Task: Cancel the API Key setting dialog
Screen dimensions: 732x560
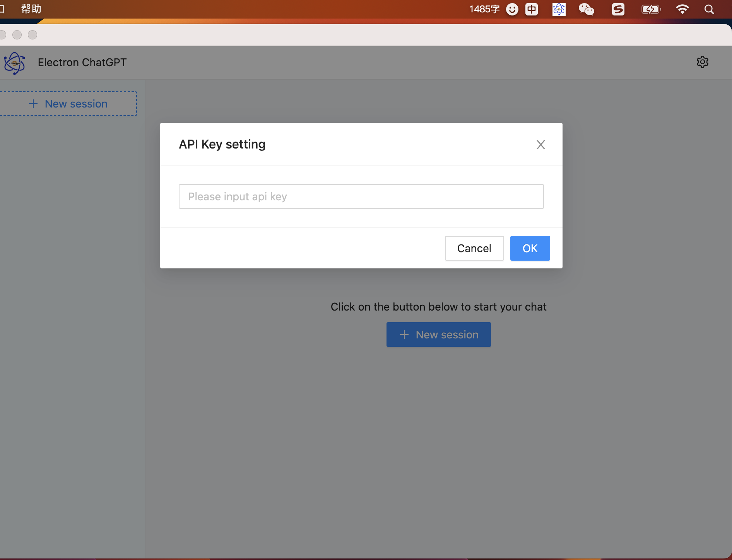Action: point(474,248)
